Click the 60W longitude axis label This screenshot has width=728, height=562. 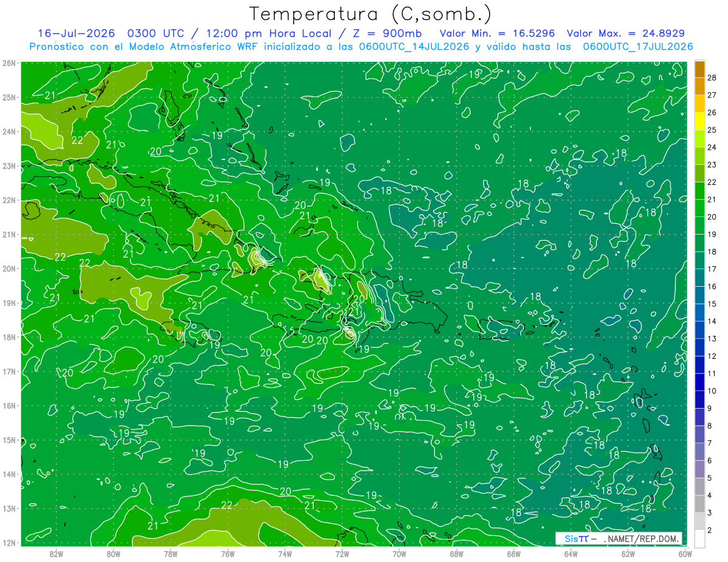pyautogui.click(x=686, y=553)
